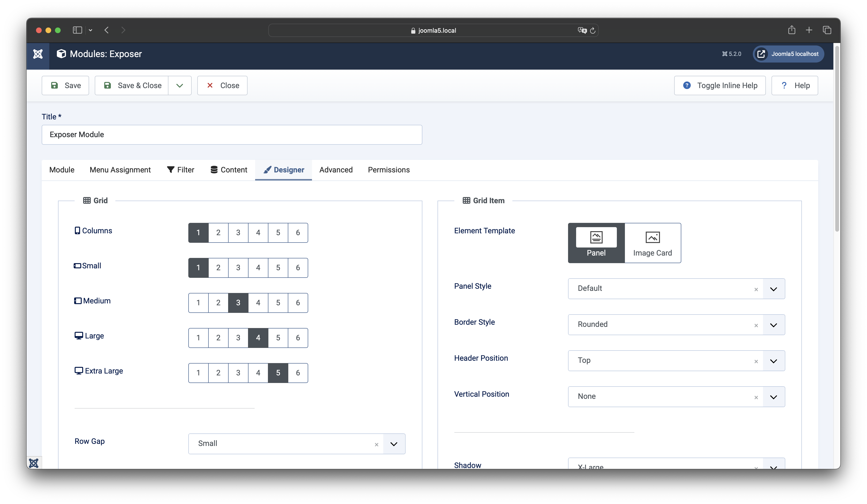The width and height of the screenshot is (867, 504).
Task: Open the Border Style dropdown
Action: (x=774, y=325)
